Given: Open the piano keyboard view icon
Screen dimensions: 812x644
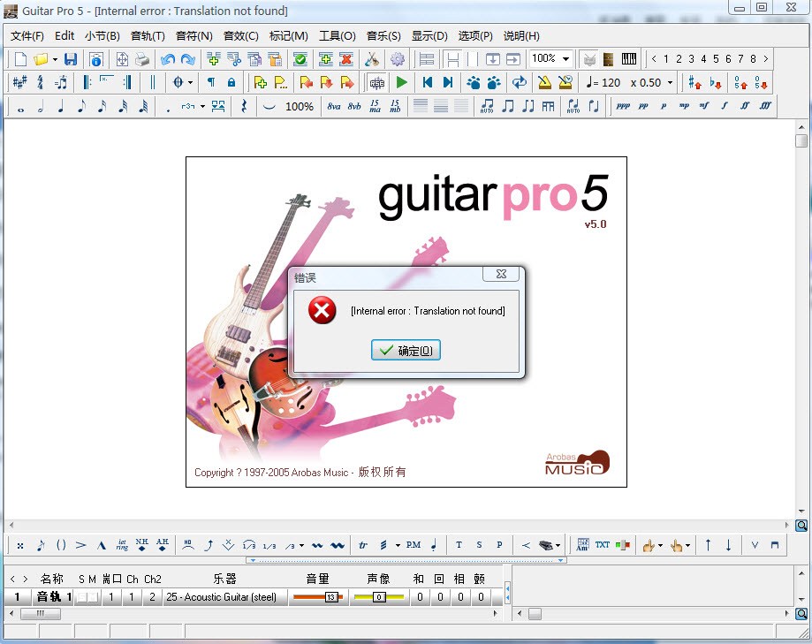Looking at the screenshot, I should (x=629, y=59).
